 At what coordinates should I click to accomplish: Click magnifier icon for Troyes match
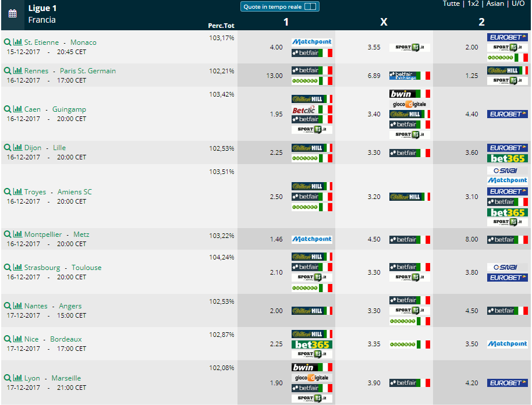[7, 191]
